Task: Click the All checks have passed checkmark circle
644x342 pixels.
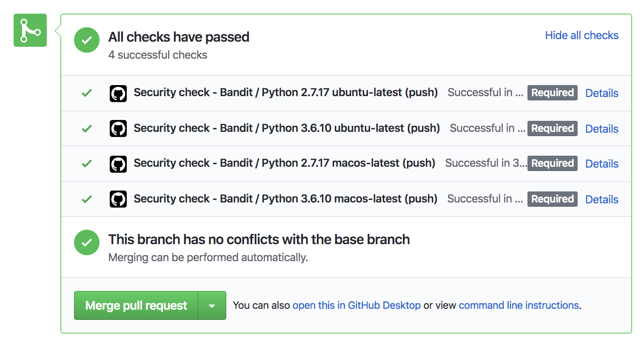Action: (87, 40)
